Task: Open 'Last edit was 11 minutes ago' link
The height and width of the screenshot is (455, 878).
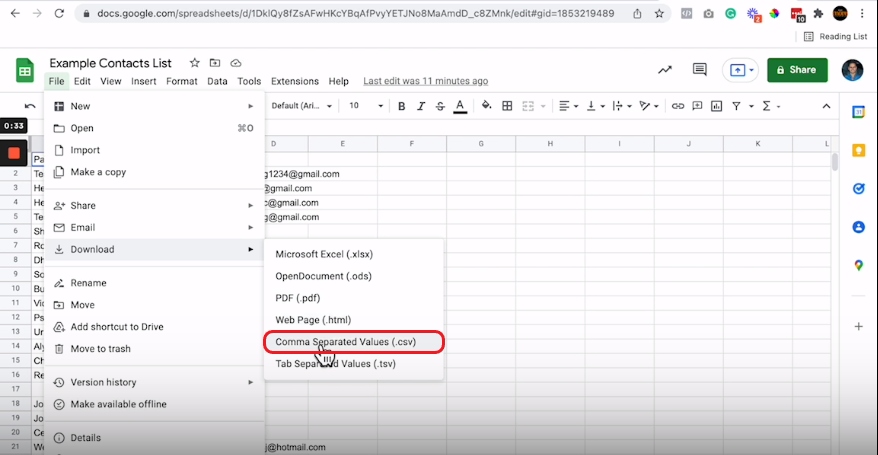Action: coord(426,81)
